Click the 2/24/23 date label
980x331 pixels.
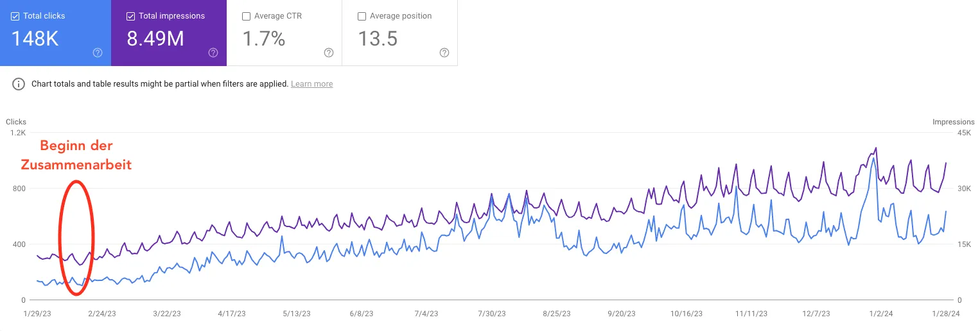(101, 314)
